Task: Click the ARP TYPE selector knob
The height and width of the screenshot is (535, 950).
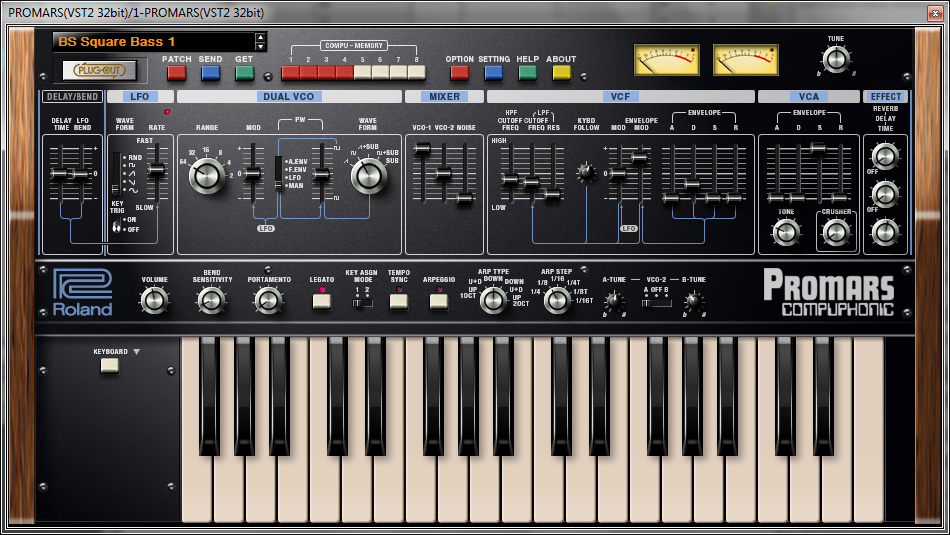Action: click(493, 300)
